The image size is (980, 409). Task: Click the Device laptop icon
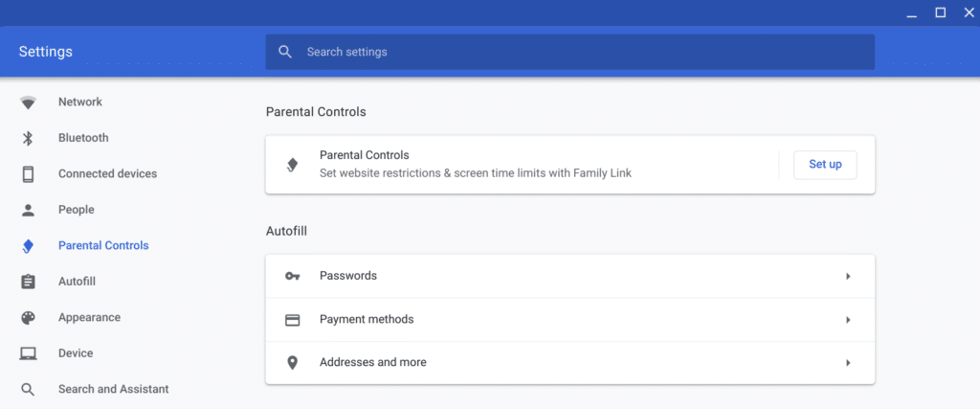tap(28, 353)
